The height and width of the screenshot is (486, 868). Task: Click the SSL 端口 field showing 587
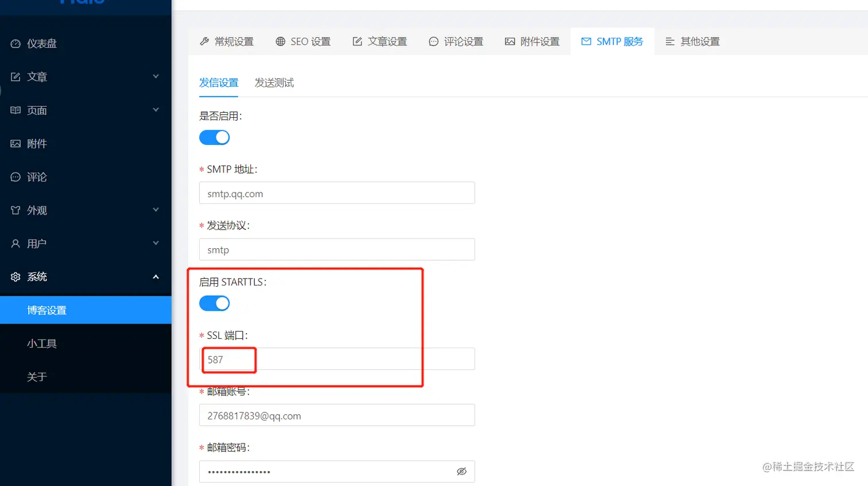[337, 359]
